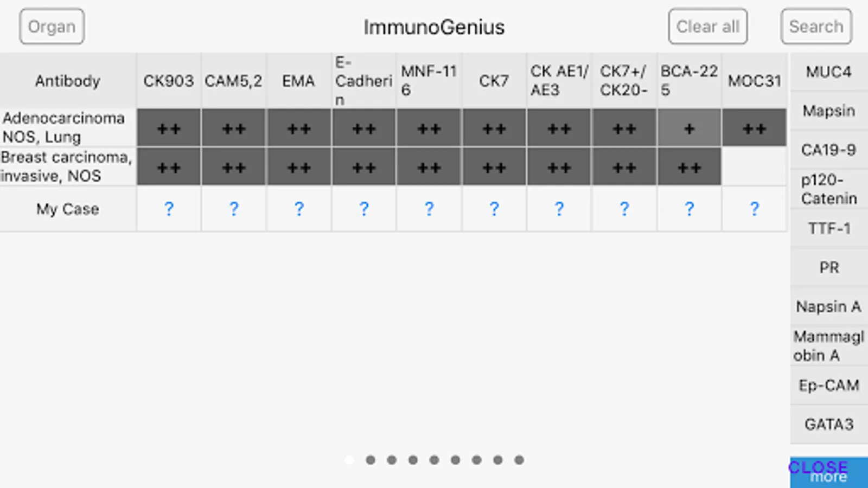The height and width of the screenshot is (488, 868).
Task: Select the E-Cadherin column header
Action: pos(363,81)
